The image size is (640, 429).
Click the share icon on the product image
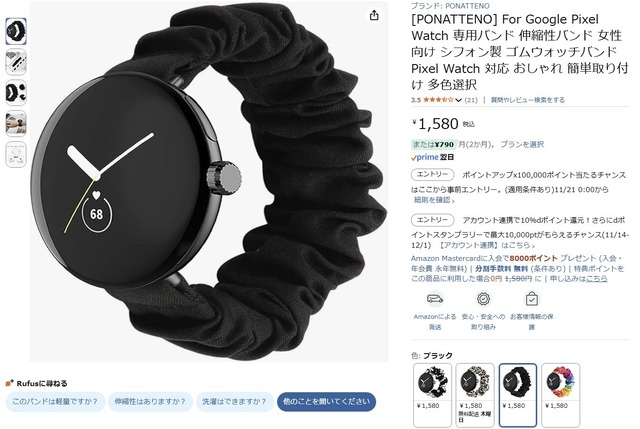tap(374, 16)
